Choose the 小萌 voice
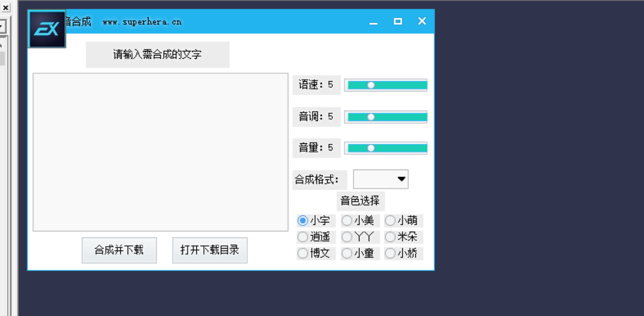Viewport: 644px width, 316px height. [390, 220]
